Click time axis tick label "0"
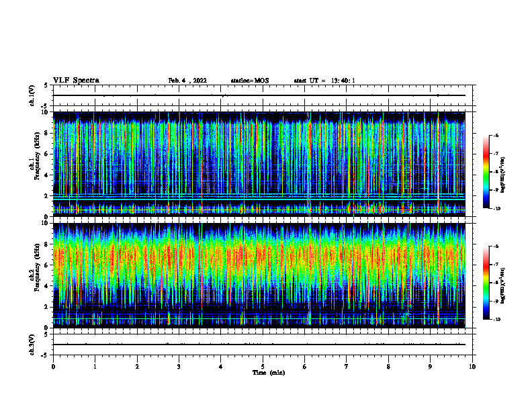 tap(53, 367)
